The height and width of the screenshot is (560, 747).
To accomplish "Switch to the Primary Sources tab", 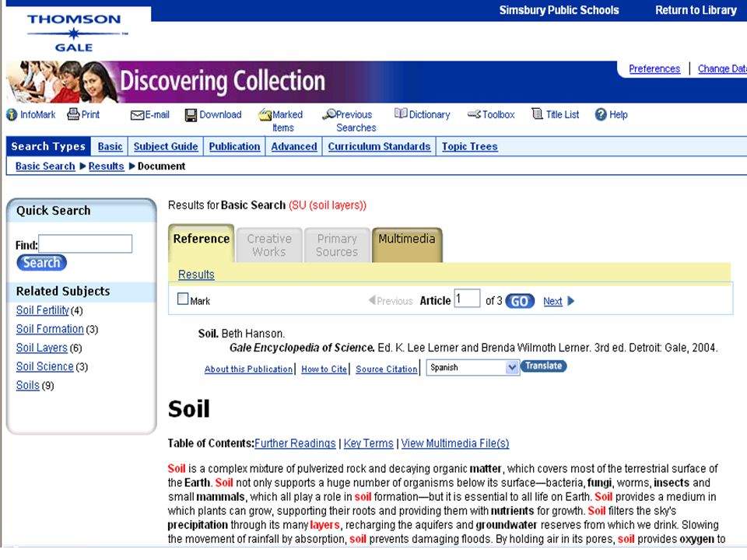I will pos(337,245).
